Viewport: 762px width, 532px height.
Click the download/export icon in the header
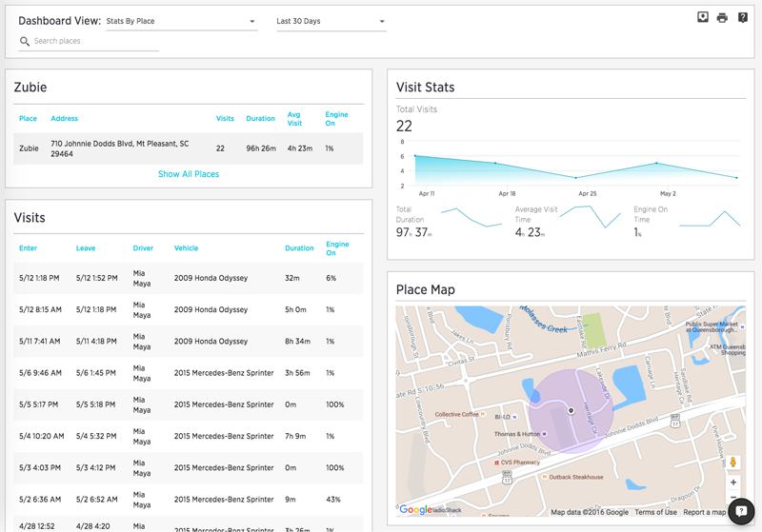pos(703,17)
